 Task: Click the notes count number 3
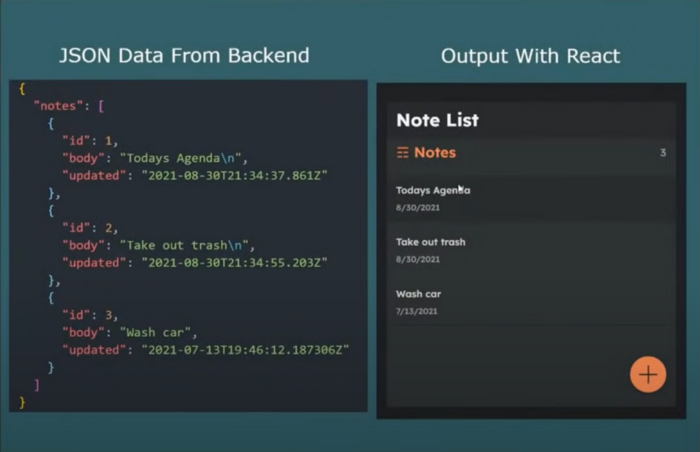click(x=662, y=153)
